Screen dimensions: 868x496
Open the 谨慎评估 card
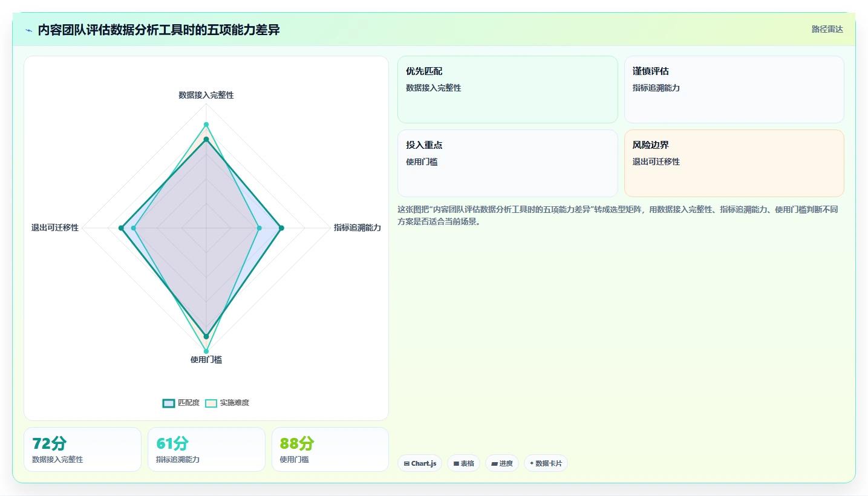point(734,90)
